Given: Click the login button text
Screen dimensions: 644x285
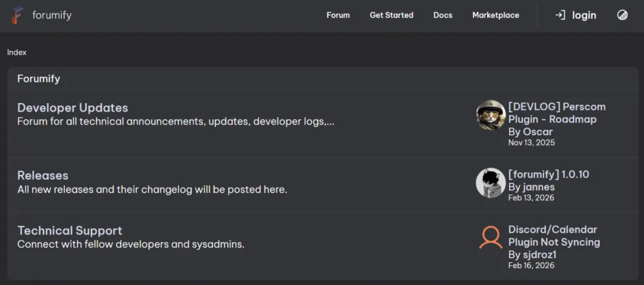Looking at the screenshot, I should coord(584,15).
